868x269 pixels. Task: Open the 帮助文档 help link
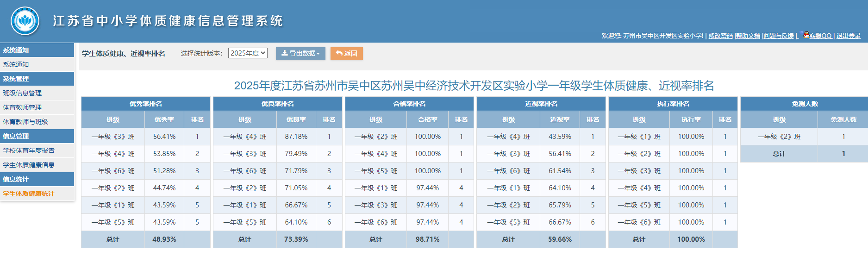coord(748,36)
